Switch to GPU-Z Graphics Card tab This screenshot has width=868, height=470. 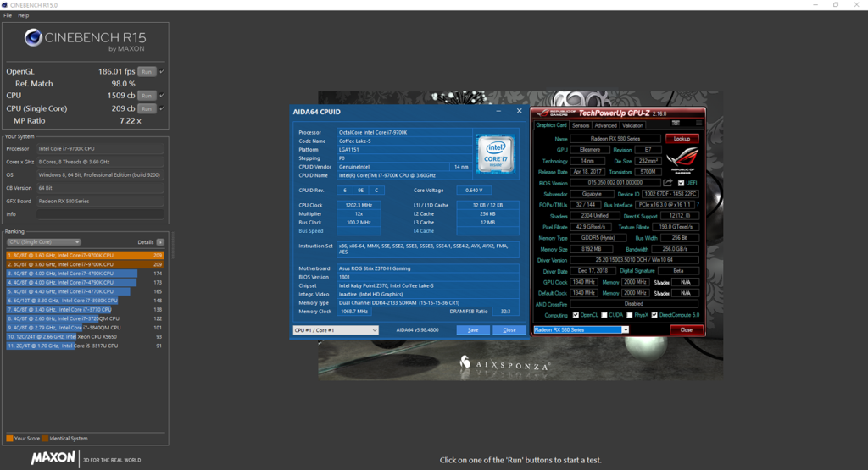pyautogui.click(x=551, y=125)
